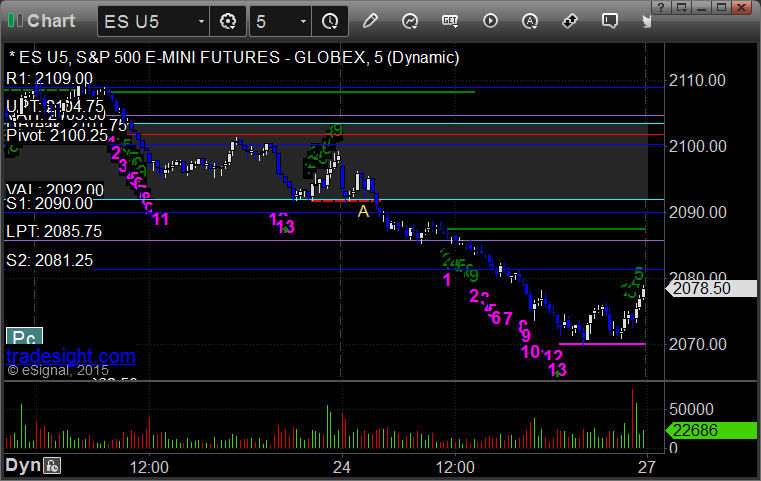Click the Pc button on chart

pyautogui.click(x=24, y=336)
